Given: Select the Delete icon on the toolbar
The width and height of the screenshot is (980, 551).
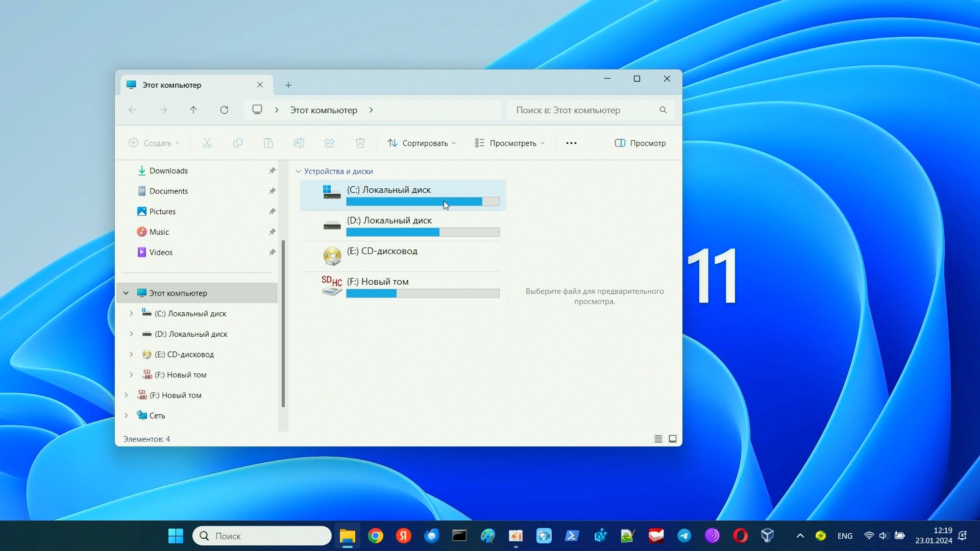Looking at the screenshot, I should pos(360,143).
